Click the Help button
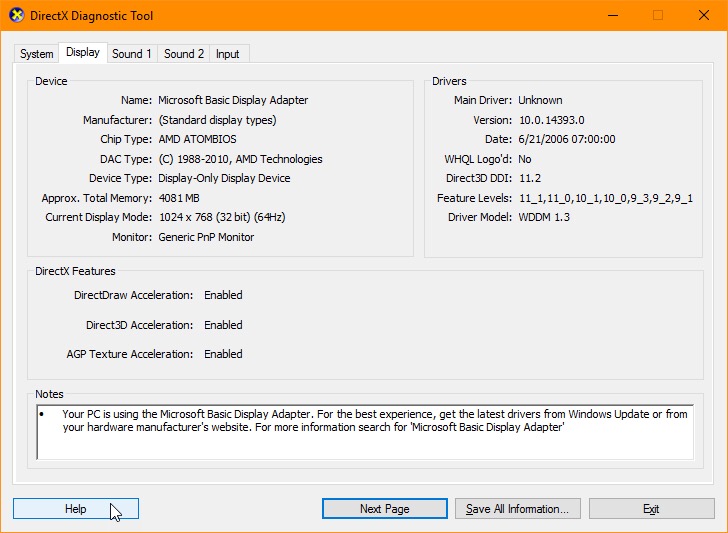 tap(76, 509)
